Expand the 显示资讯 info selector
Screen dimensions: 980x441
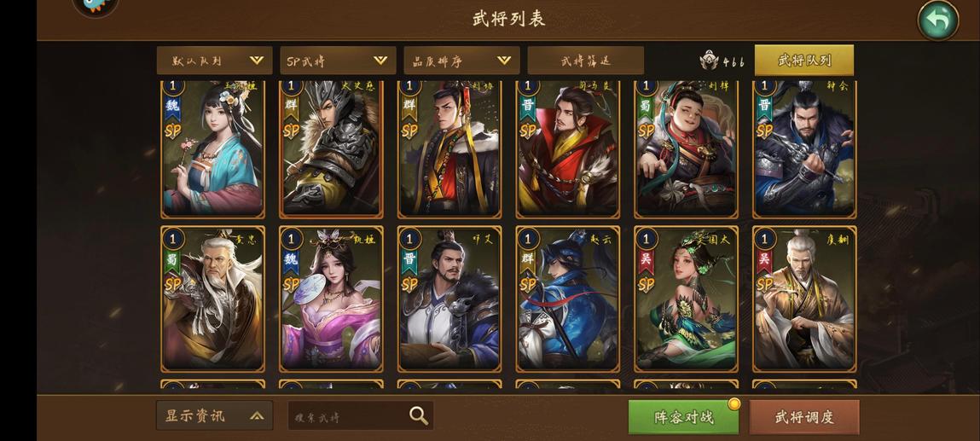(214, 415)
